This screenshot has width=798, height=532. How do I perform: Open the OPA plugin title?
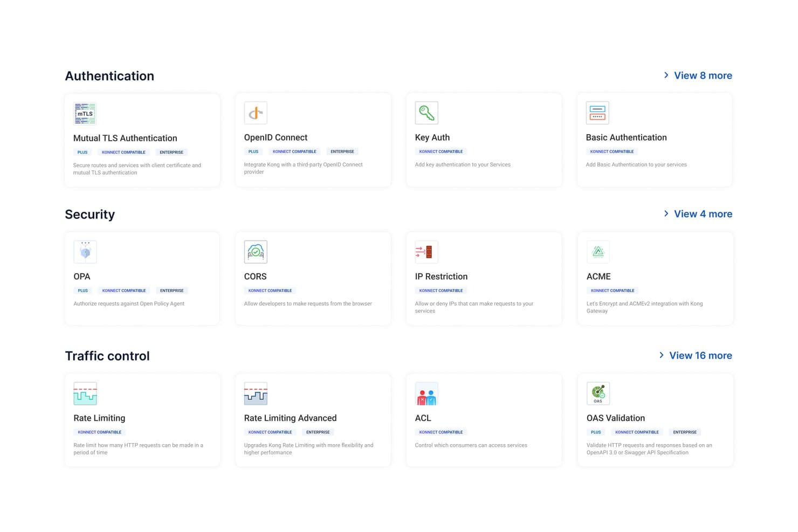[82, 277]
